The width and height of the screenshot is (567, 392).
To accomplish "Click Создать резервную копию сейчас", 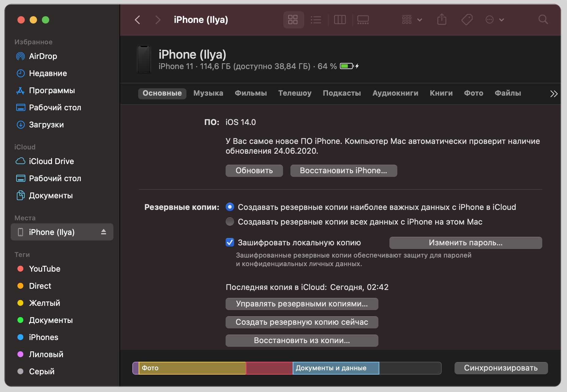I will pyautogui.click(x=302, y=322).
